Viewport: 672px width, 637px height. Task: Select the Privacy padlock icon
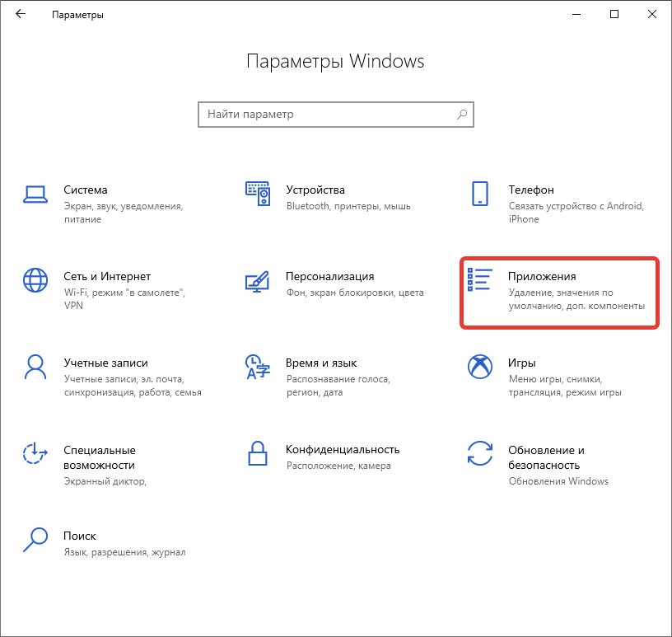tap(258, 453)
